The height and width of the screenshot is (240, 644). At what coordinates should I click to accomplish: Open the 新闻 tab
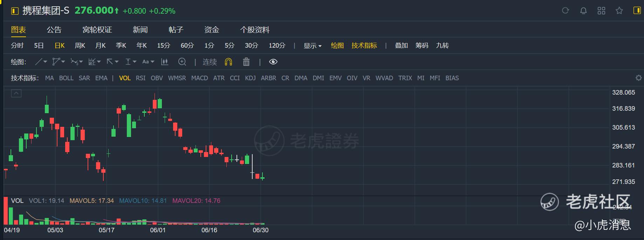pyautogui.click(x=140, y=30)
